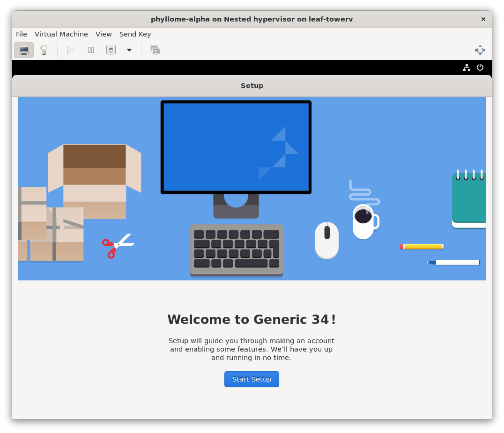The image size is (504, 433).
Task: Open virtual hardware details via lightbulb icon
Action: coord(44,50)
